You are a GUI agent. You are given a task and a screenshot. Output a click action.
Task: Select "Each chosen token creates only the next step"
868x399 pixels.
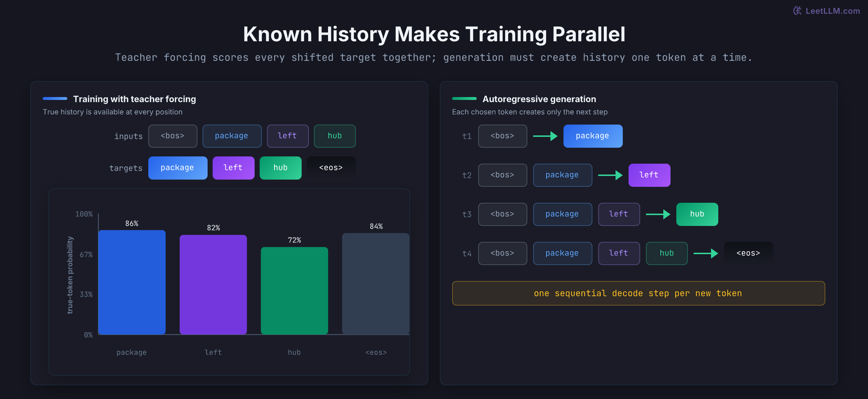coord(530,112)
